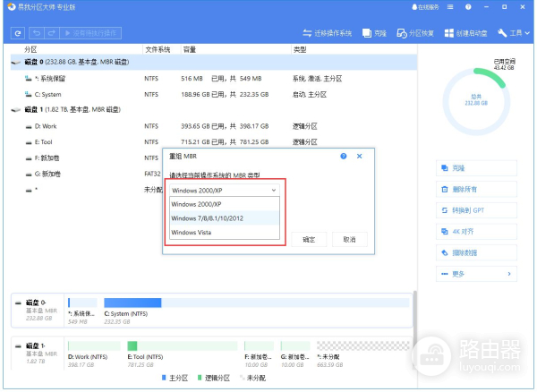
Task: Click 删除所有 in right panel
Action: pyautogui.click(x=476, y=190)
